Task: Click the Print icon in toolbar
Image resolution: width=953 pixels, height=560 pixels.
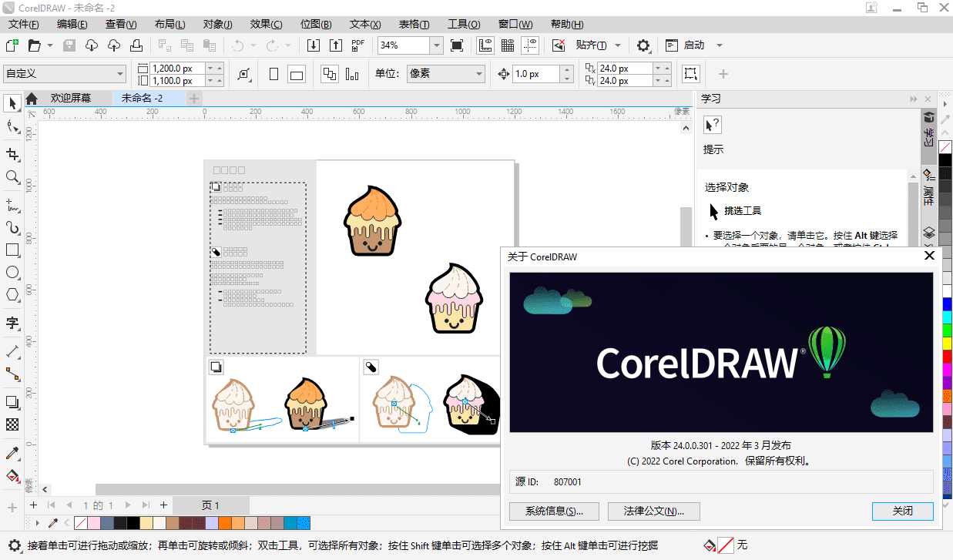Action: click(x=136, y=45)
